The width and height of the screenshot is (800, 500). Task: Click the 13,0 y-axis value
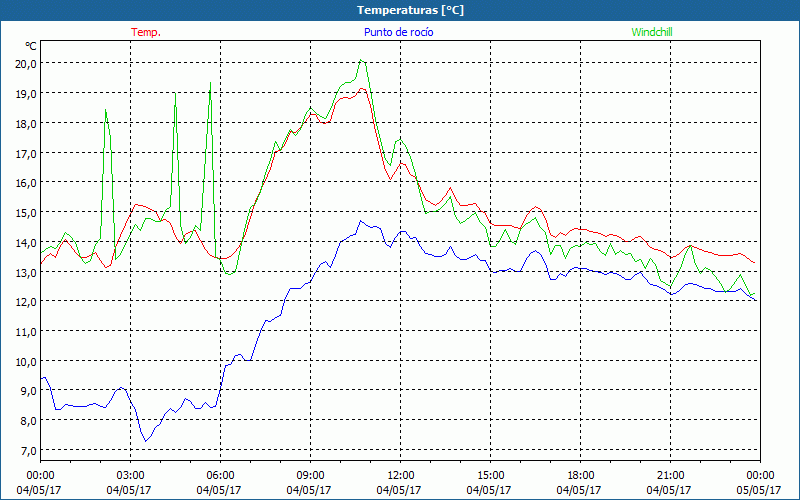tap(27, 272)
